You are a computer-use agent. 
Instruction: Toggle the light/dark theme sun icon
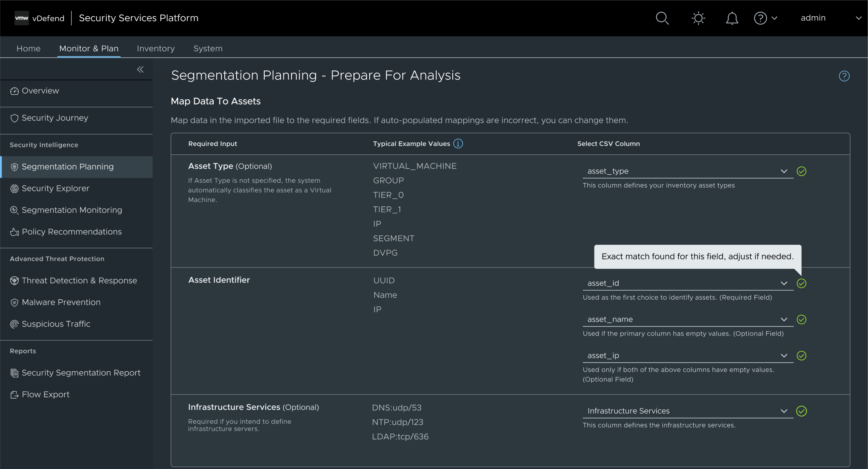point(698,18)
